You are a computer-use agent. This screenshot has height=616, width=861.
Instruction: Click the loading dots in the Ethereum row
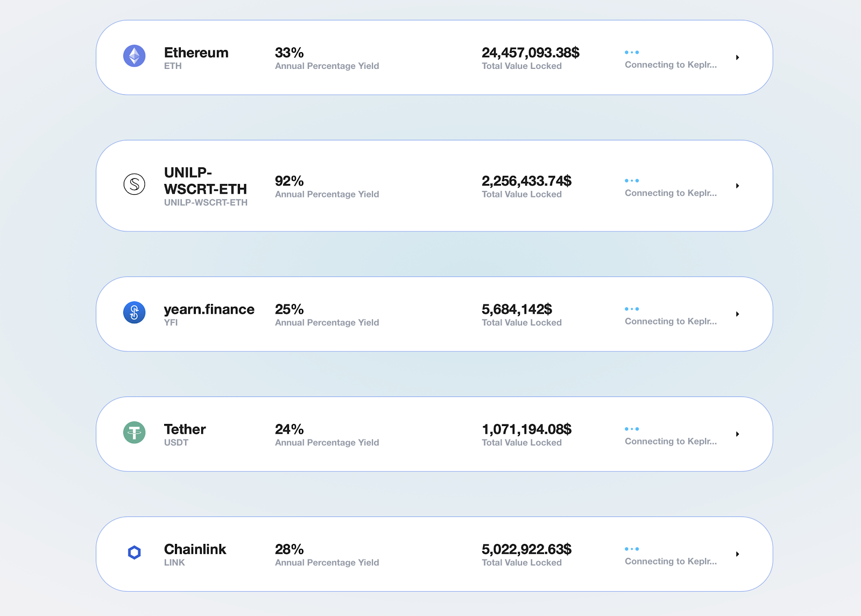click(x=632, y=52)
